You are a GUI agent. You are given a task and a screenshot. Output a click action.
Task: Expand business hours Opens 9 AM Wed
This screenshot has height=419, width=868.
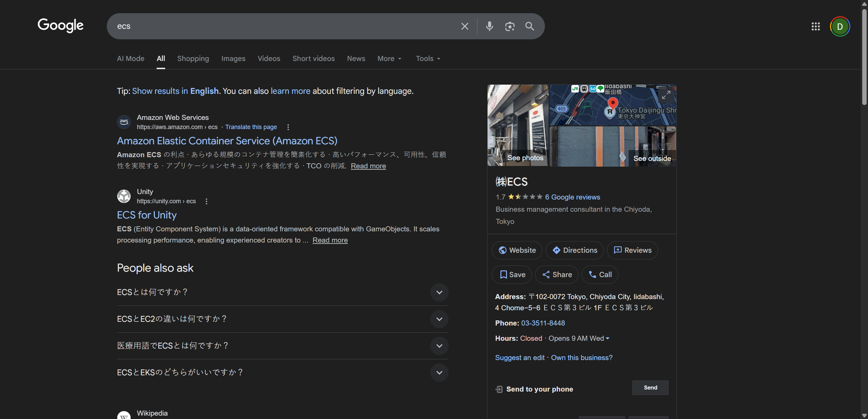click(x=607, y=338)
